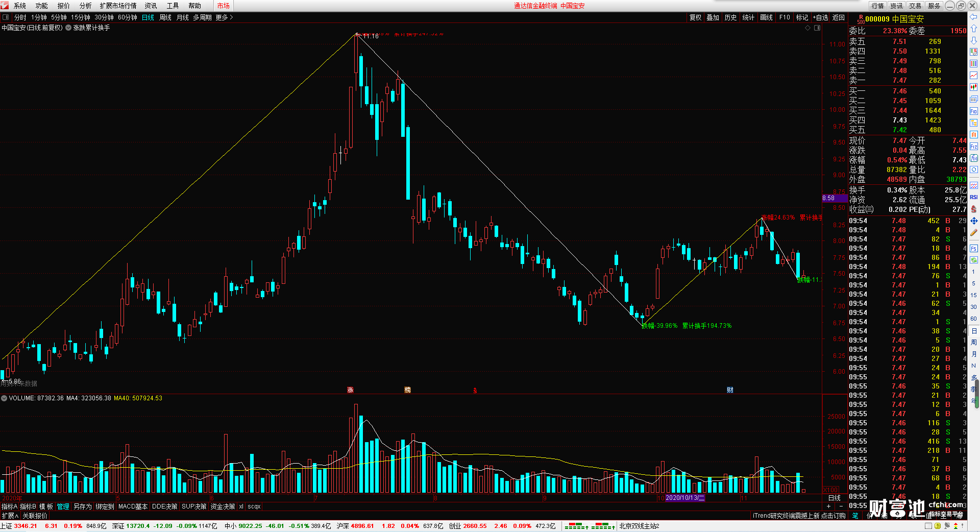Click the blue circle icon in sidebar
The image size is (980, 532).
pyautogui.click(x=973, y=170)
